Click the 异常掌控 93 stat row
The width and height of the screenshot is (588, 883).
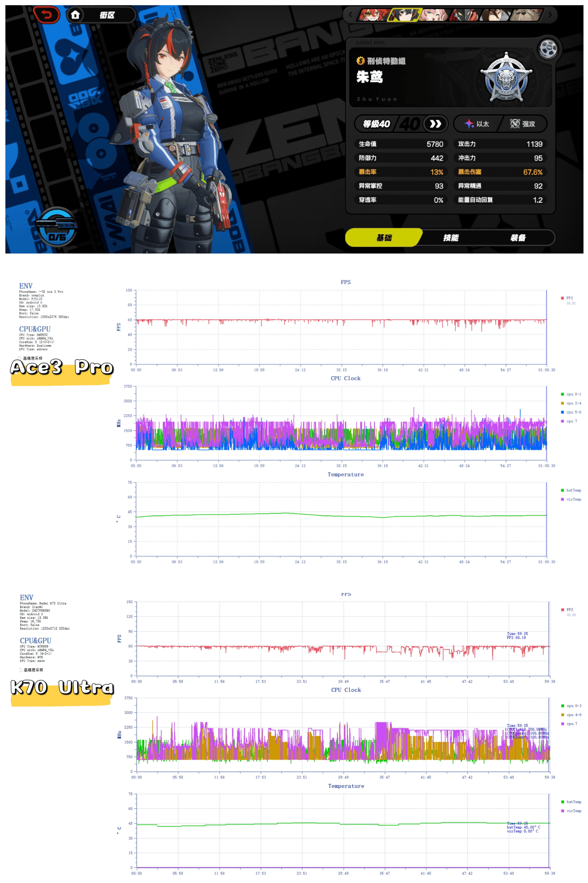401,186
